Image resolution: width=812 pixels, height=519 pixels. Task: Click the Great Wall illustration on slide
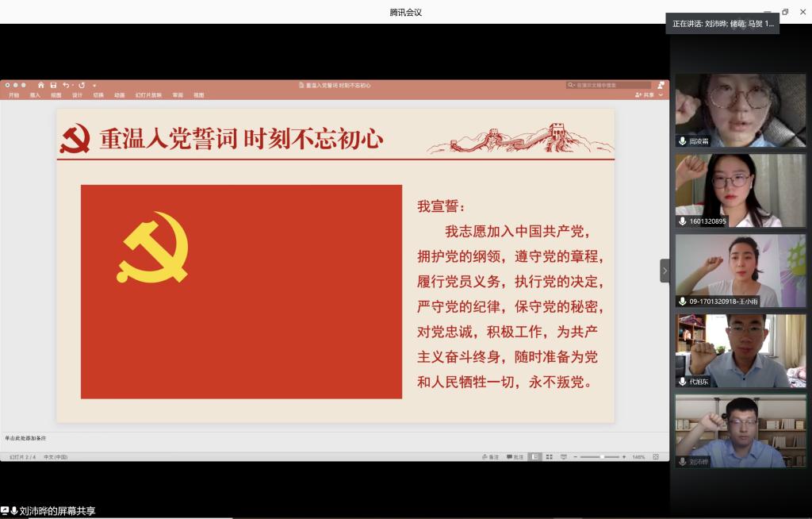point(519,138)
